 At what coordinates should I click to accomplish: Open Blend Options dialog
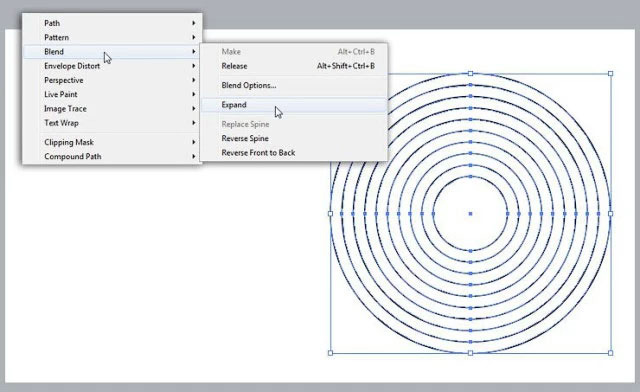click(294, 85)
